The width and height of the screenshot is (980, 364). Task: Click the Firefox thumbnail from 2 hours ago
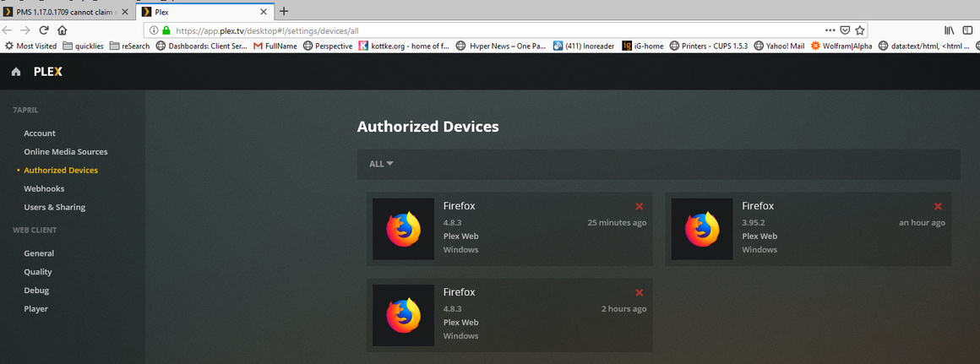tap(403, 315)
